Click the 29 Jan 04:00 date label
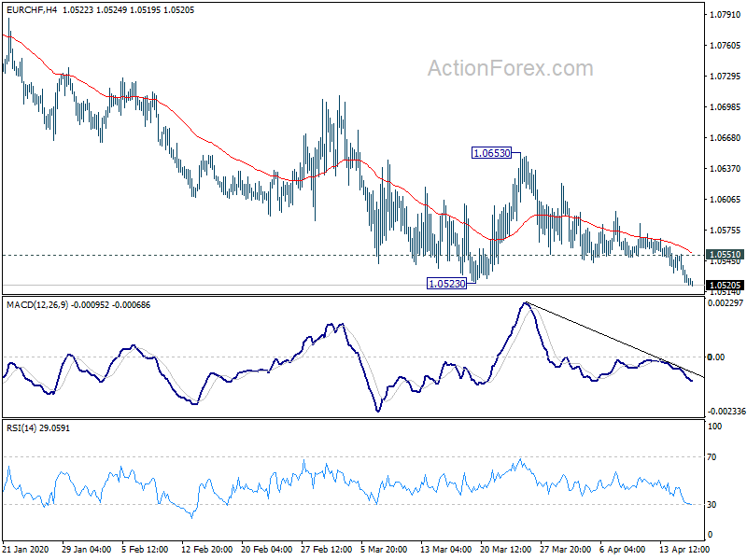747x560 pixels. pyautogui.click(x=86, y=549)
